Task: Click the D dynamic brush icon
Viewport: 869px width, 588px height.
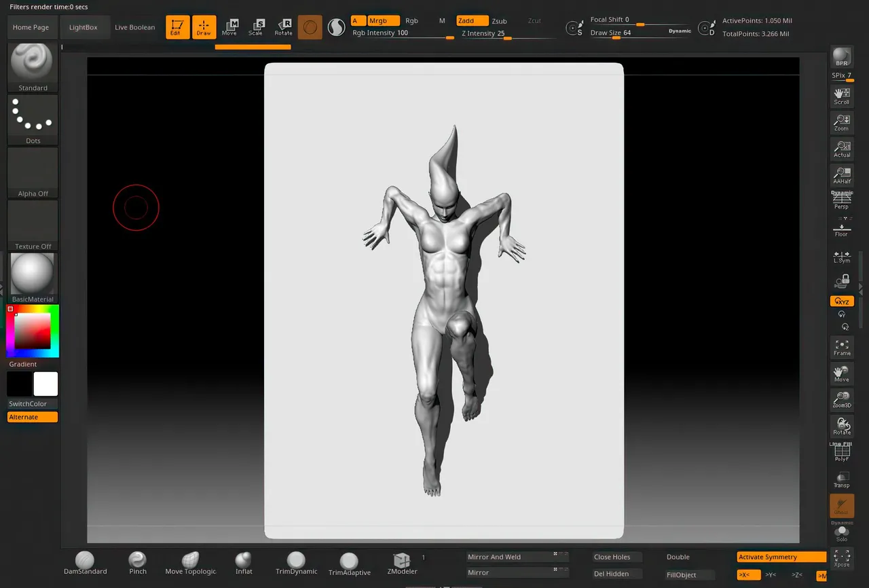Action: point(707,28)
